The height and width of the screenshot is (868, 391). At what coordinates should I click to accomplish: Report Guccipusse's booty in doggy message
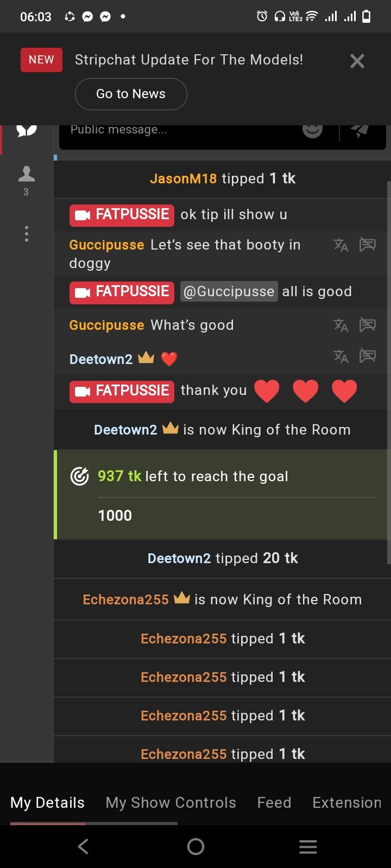(368, 245)
